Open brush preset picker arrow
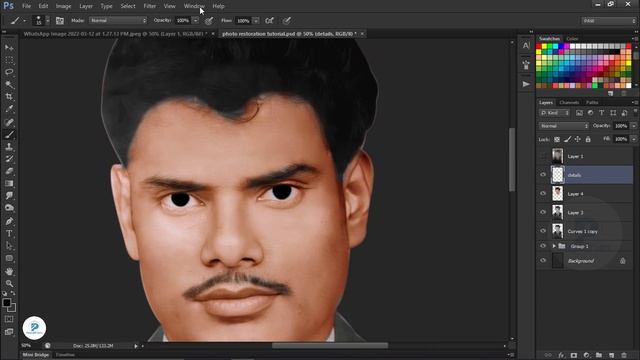The height and width of the screenshot is (360, 640). (x=48, y=20)
